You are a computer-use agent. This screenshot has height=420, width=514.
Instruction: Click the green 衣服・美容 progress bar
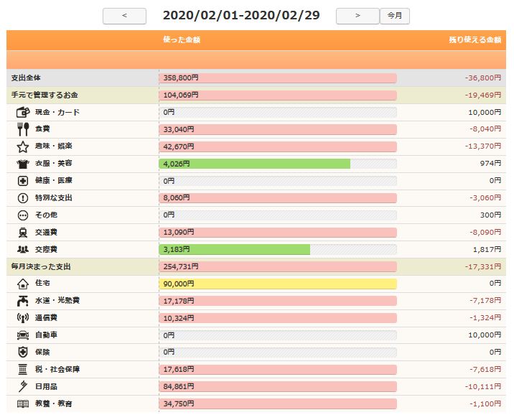pyautogui.click(x=254, y=164)
